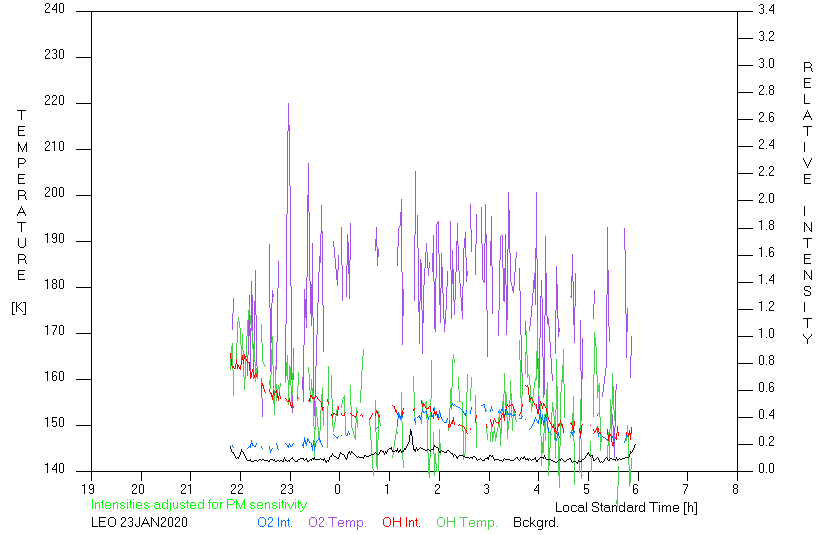Click the 0.2 relative intensity value
Screen dimensions: 828x535
[x=766, y=442]
